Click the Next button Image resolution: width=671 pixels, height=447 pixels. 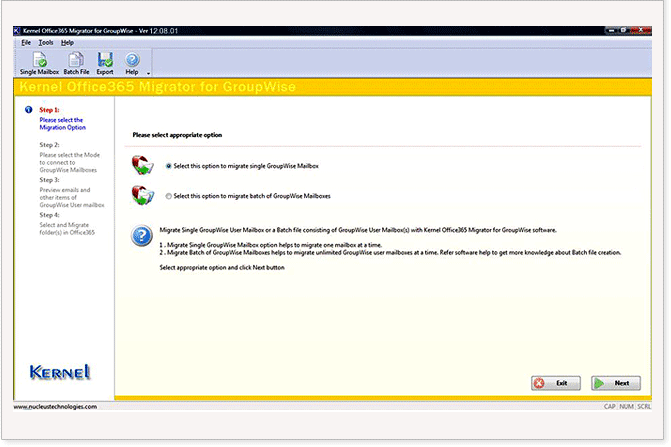point(616,383)
